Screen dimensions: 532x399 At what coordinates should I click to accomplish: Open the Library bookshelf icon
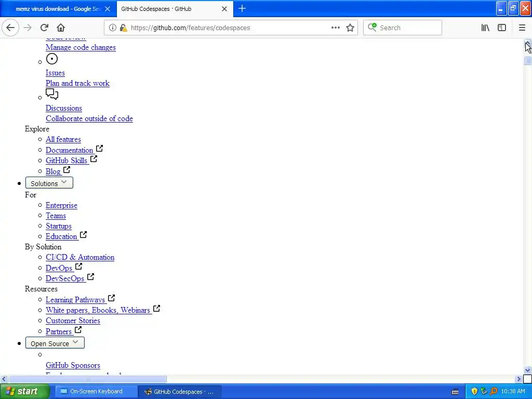tap(485, 28)
